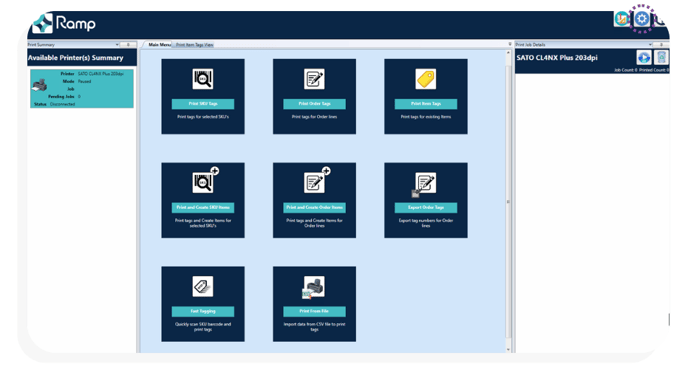Click the Paused mode value

[84, 81]
